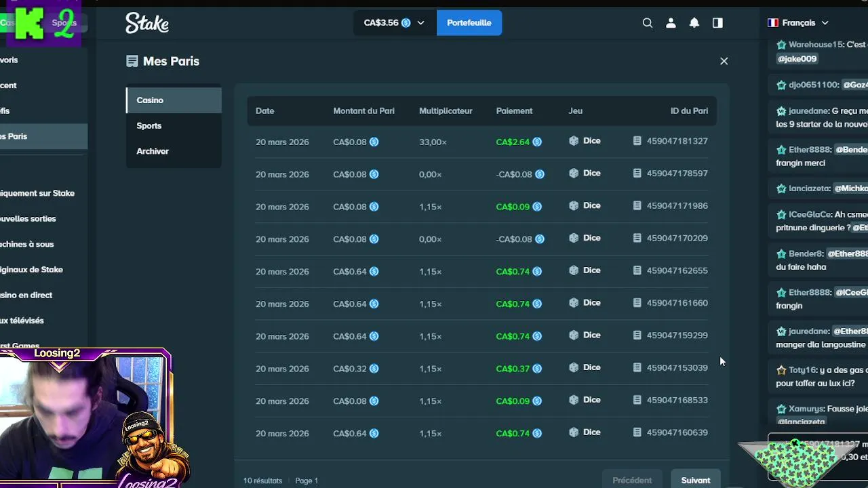The height and width of the screenshot is (488, 868).
Task: Open bet ID 459047162655
Action: click(671, 270)
